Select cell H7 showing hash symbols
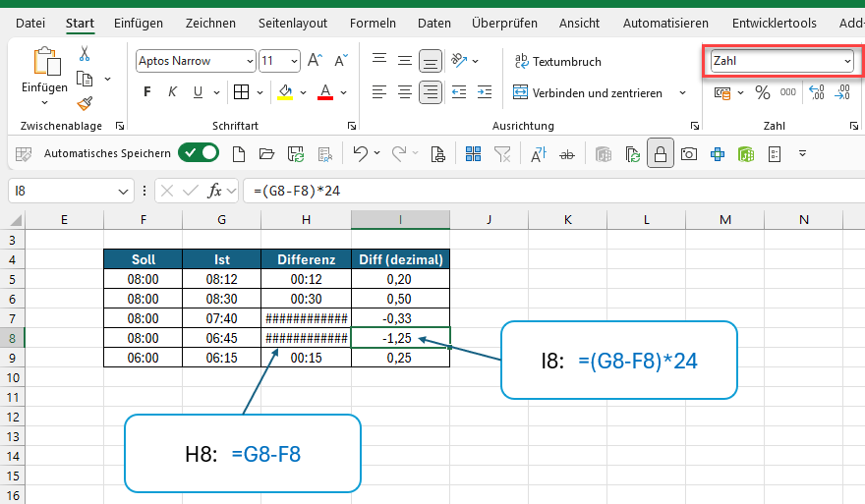The image size is (865, 504). pos(306,317)
